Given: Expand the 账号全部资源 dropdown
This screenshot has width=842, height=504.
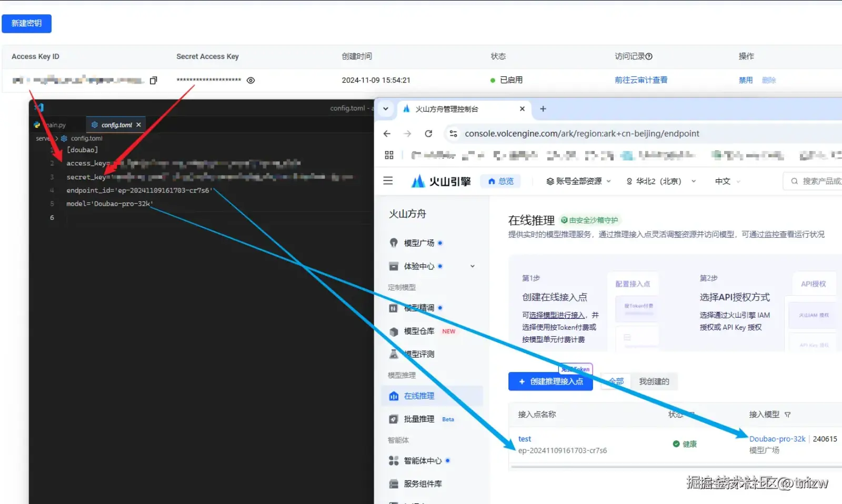Looking at the screenshot, I should [578, 182].
